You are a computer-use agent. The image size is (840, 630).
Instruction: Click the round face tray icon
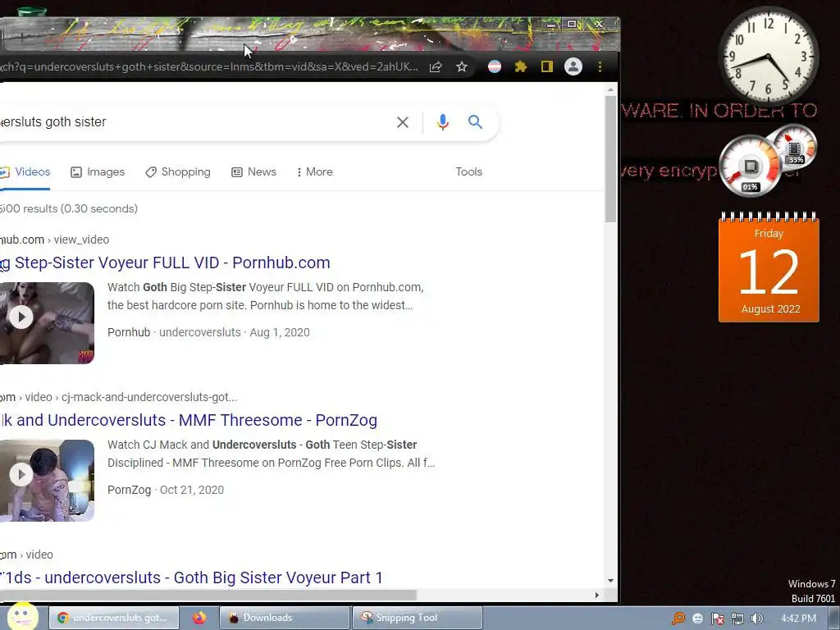coord(697,619)
